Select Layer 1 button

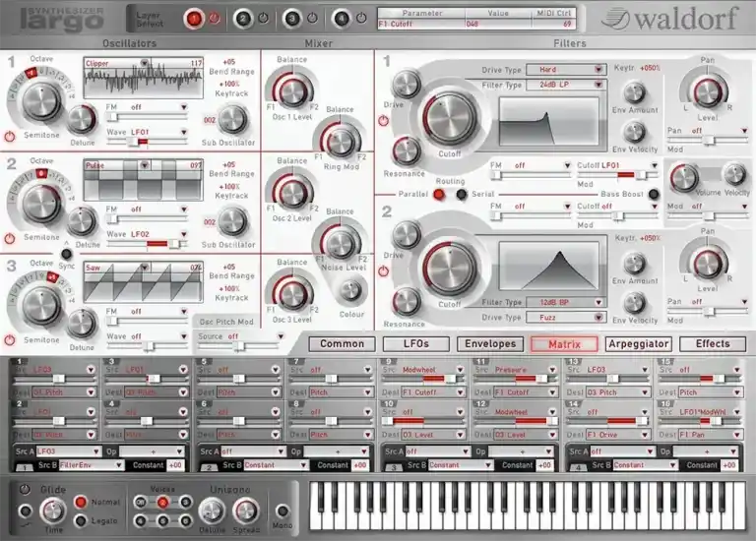coord(194,20)
